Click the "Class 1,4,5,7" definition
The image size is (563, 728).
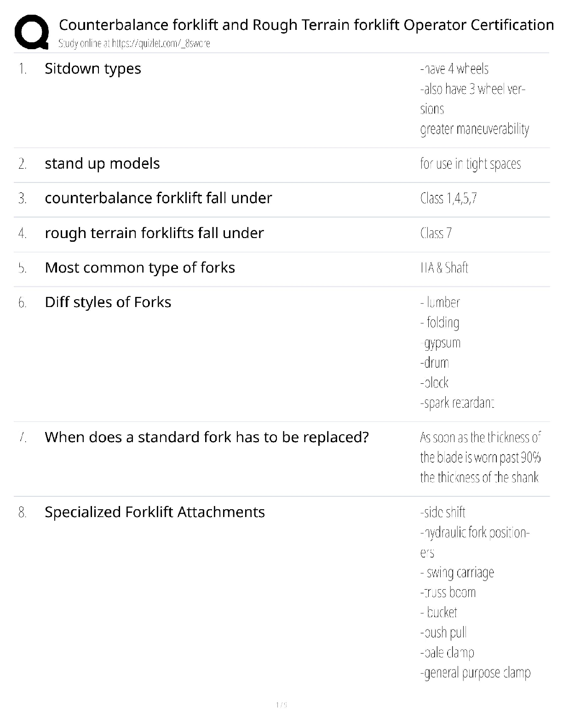448,199
